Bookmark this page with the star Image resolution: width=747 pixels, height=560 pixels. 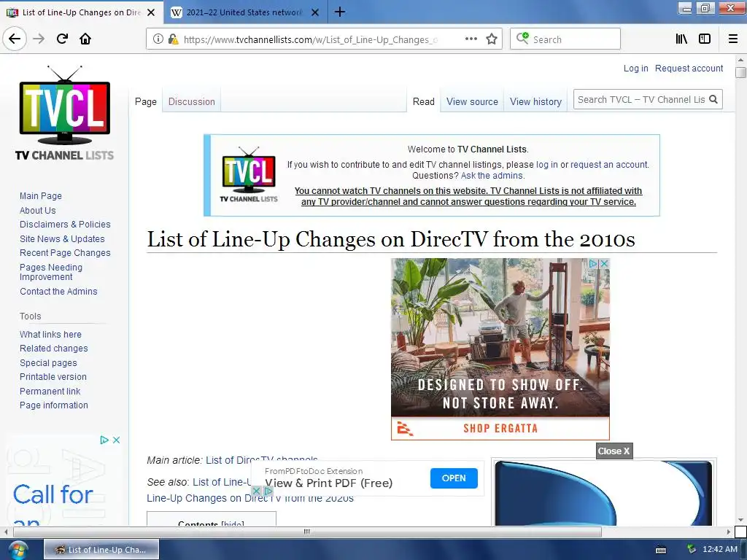(492, 39)
